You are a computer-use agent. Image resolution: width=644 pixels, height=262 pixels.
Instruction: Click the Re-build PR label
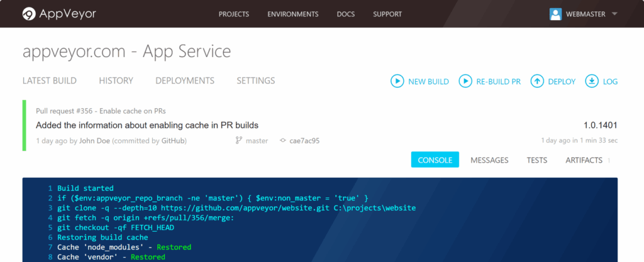point(498,82)
